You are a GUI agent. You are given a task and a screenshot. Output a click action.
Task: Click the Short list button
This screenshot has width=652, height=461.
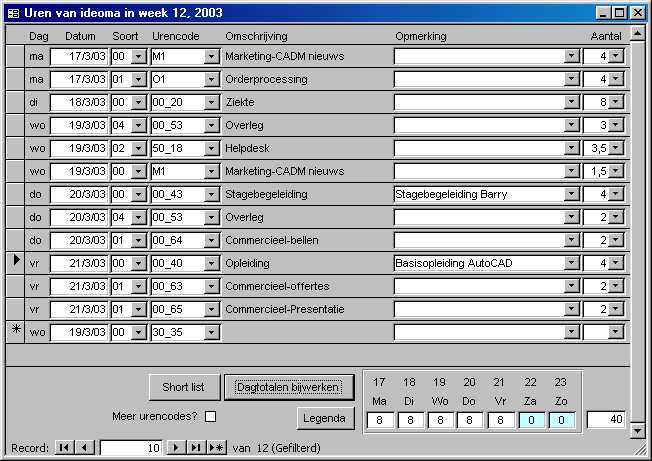(x=184, y=387)
